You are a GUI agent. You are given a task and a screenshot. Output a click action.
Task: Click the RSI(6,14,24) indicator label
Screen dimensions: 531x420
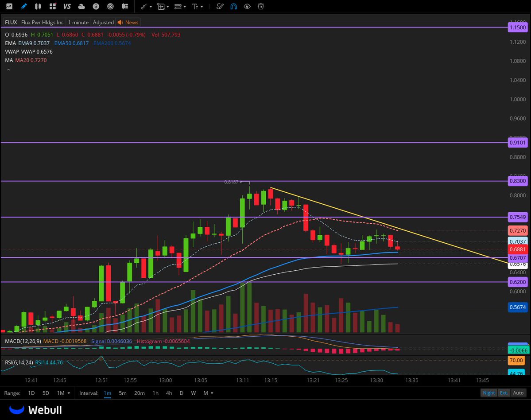(19, 362)
